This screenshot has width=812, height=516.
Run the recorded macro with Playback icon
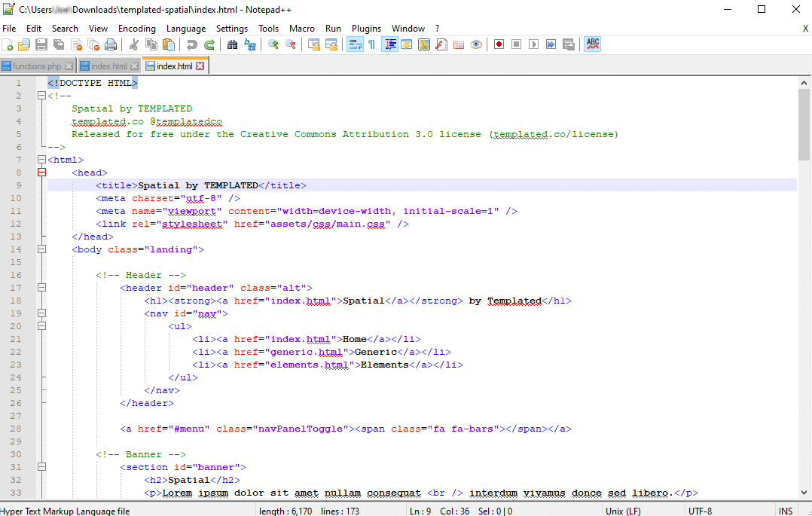pos(533,44)
